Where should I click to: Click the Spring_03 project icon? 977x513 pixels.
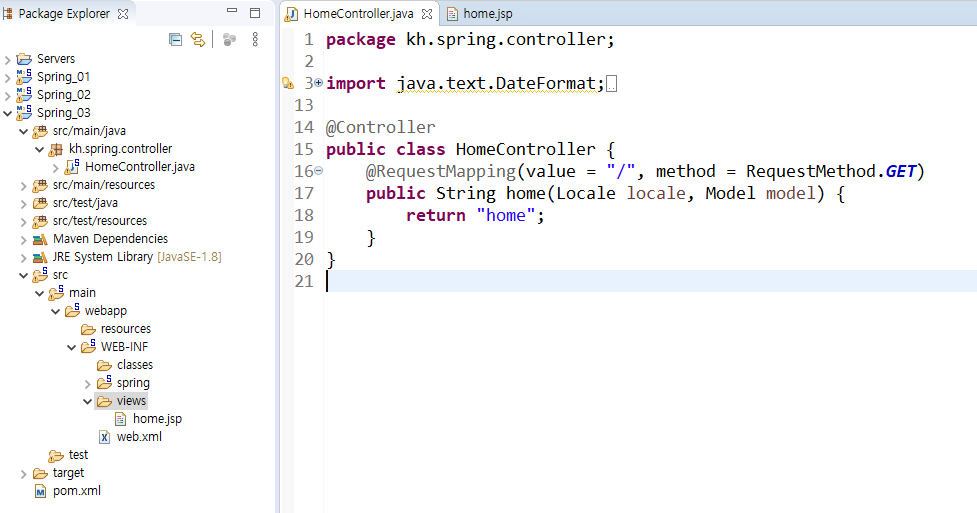[24, 113]
